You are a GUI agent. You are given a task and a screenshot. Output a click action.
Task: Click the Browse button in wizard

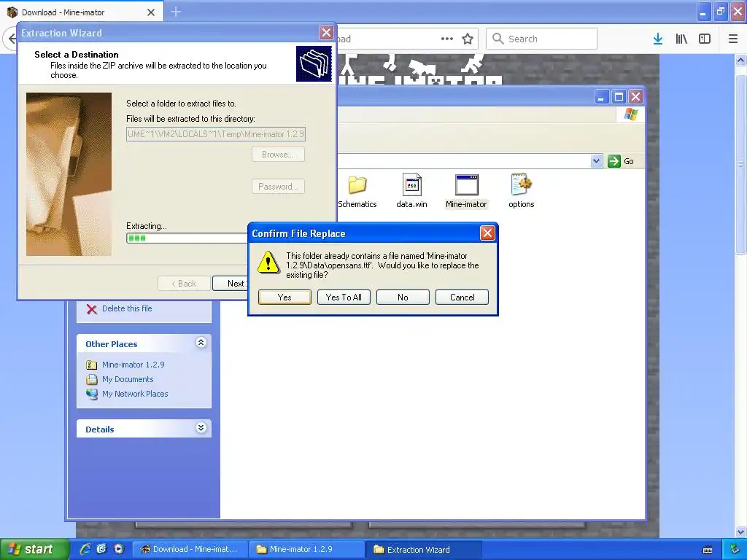coord(278,155)
